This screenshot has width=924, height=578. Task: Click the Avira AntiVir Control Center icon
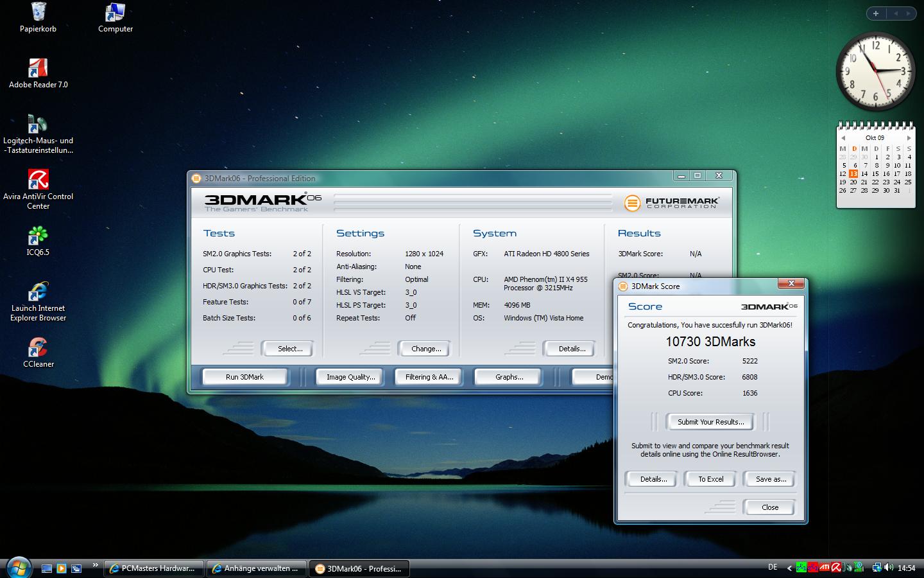coord(38,180)
